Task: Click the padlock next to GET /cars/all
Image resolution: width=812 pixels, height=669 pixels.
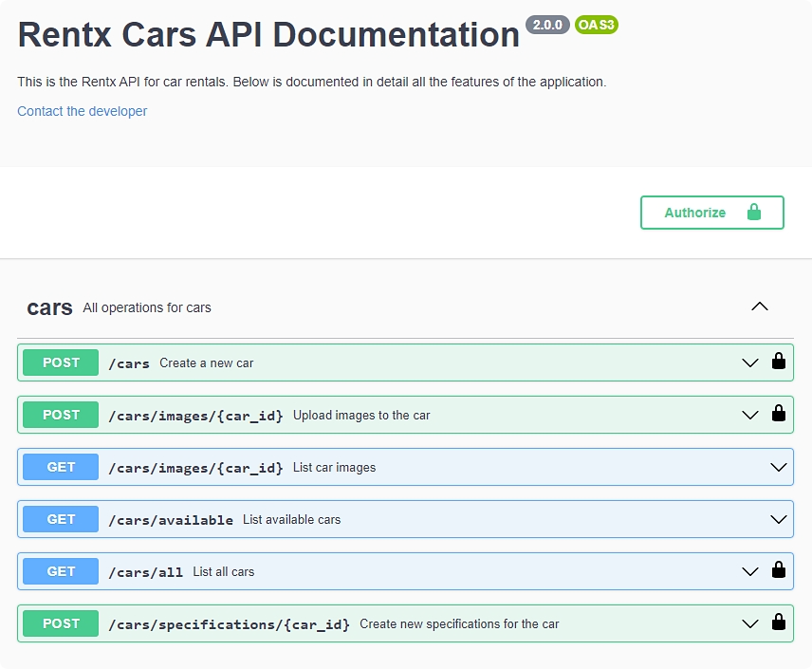Action: click(778, 570)
